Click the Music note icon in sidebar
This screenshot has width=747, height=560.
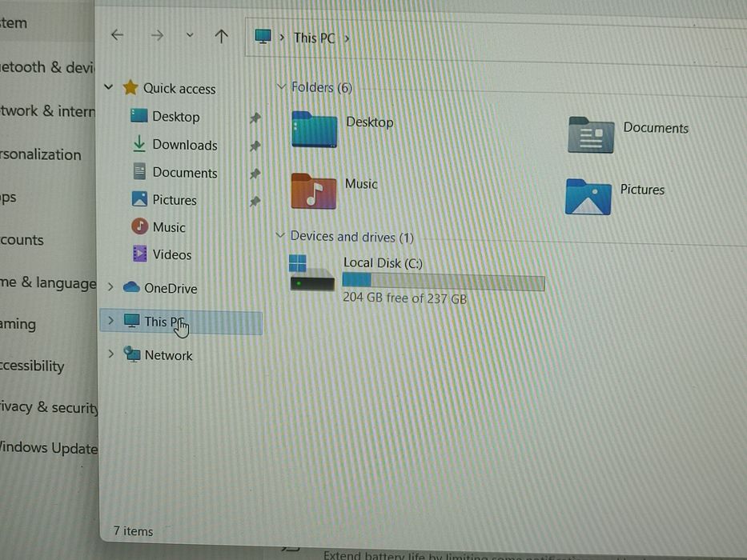[x=139, y=226]
